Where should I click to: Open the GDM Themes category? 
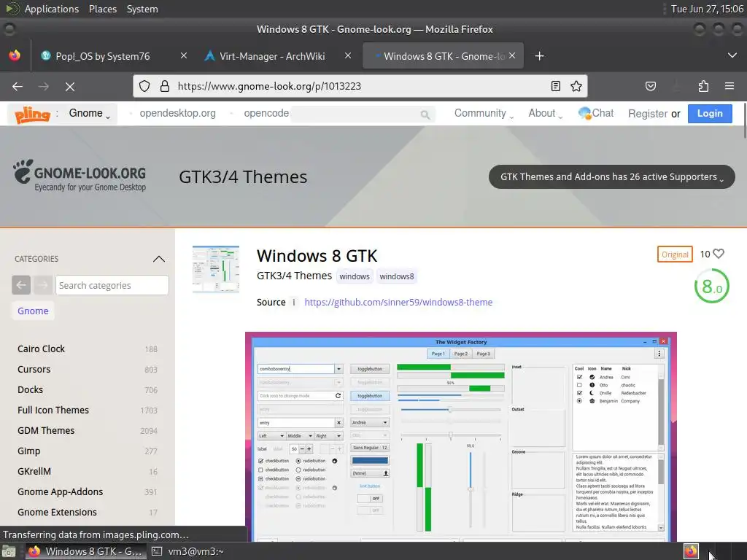(46, 431)
